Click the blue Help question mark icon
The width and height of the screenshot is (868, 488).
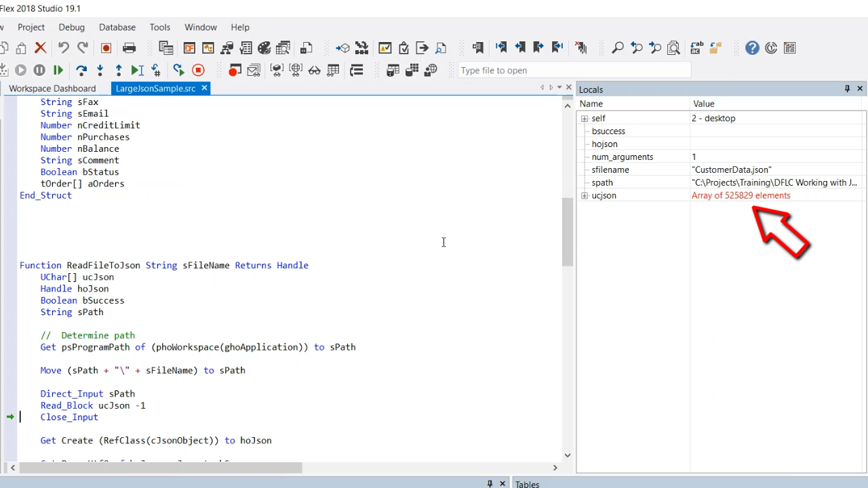click(752, 48)
